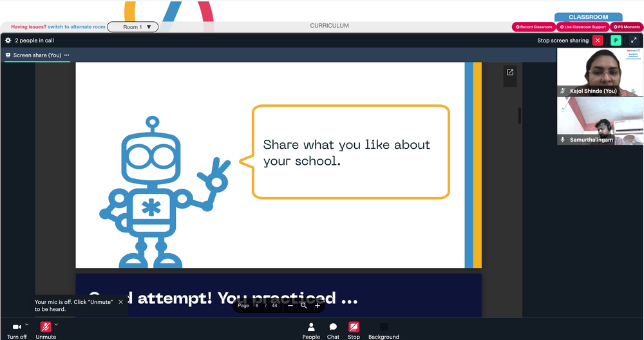Open Background effects option
Viewport: 644px width, 340px height.
pos(384,331)
